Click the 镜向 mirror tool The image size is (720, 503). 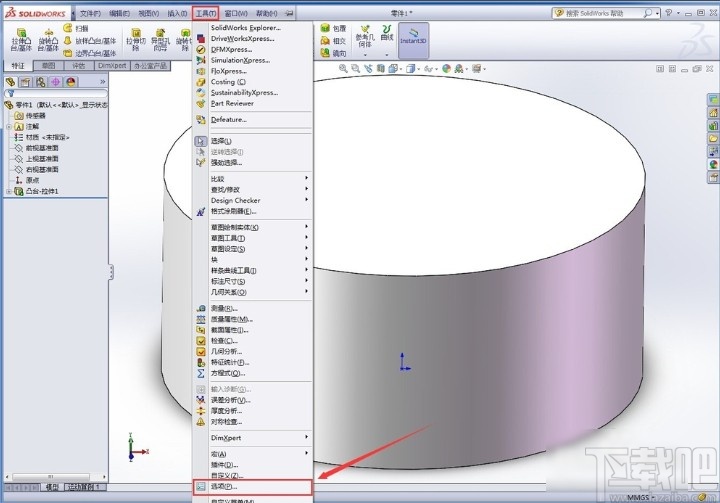point(333,53)
